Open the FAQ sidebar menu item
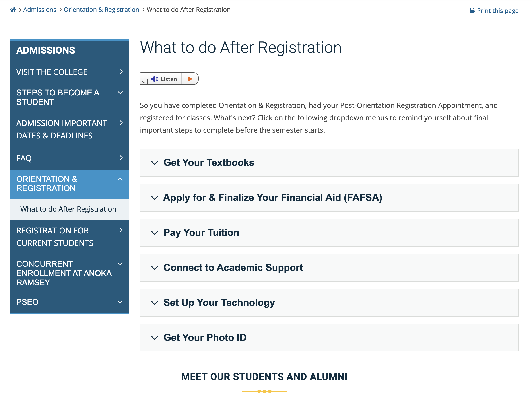This screenshot has height=400, width=532. [x=70, y=158]
